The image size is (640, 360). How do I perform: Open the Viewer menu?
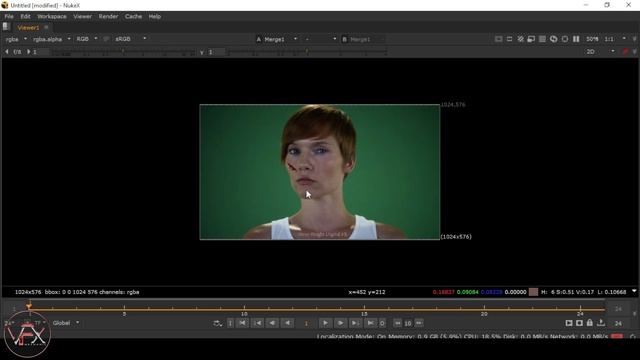coord(82,16)
